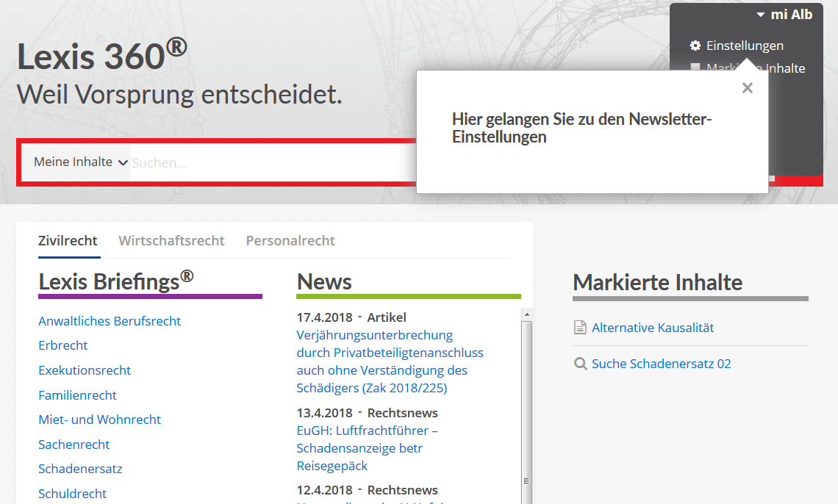
Task: Open the Anwaltliches Berufsrecht briefing
Action: [110, 321]
